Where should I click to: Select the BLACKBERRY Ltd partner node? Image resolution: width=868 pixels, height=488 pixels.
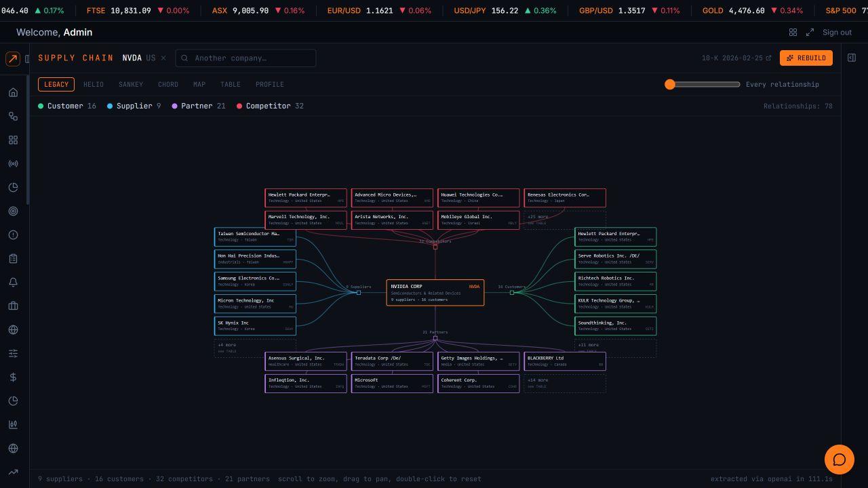tap(565, 361)
